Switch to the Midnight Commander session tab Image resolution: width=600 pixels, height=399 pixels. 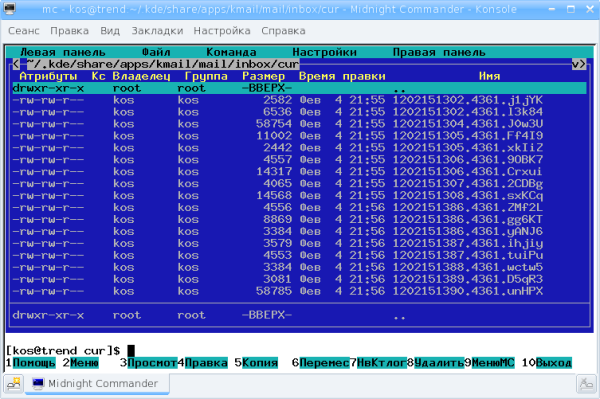(98, 383)
